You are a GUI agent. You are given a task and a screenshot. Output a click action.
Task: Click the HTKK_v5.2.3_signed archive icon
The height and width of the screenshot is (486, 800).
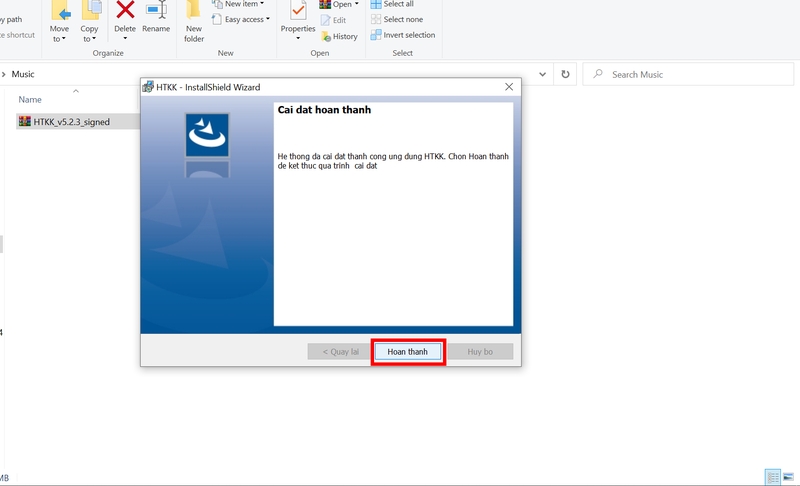coord(24,121)
